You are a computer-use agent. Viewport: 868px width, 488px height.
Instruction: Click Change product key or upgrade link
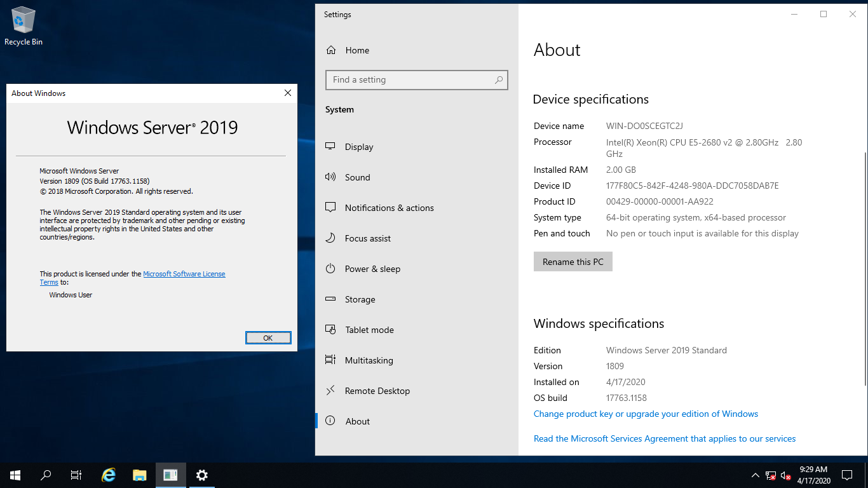pos(646,414)
